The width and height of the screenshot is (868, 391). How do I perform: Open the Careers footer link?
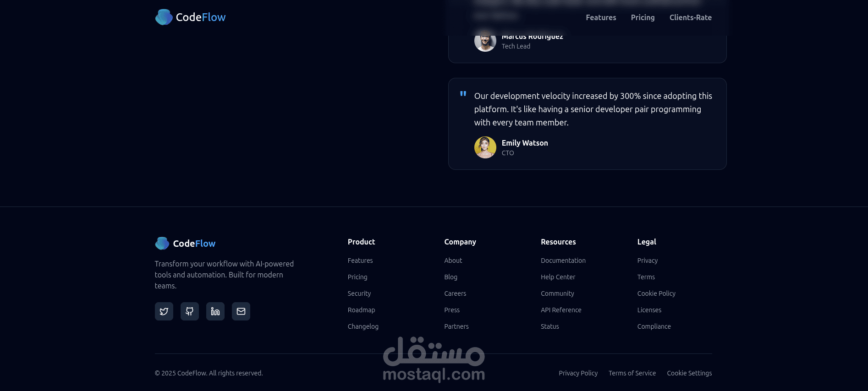click(455, 293)
